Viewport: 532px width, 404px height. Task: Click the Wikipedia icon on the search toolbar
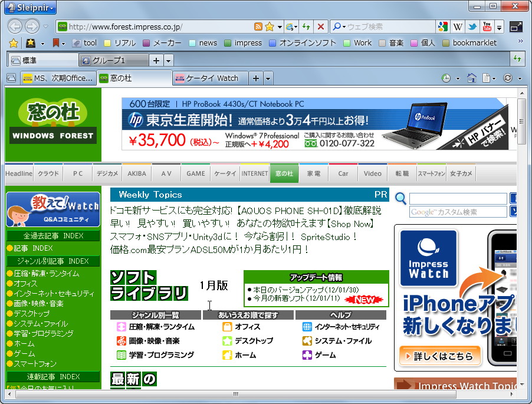click(458, 27)
